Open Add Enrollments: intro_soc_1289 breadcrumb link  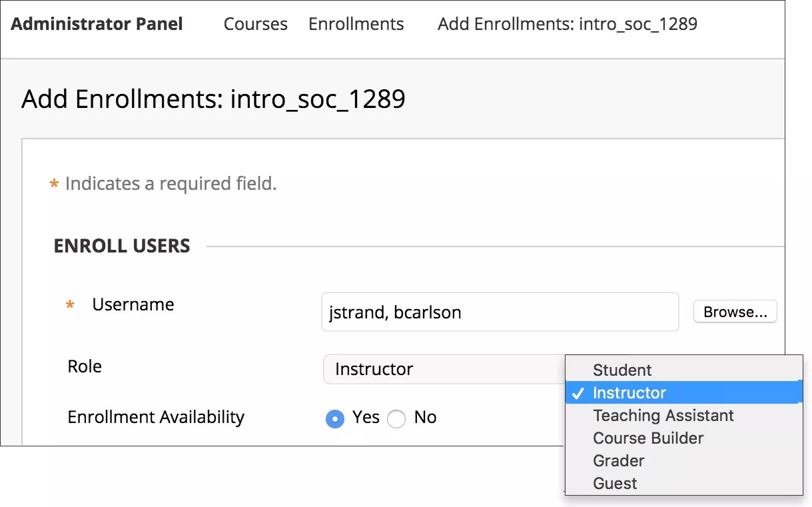click(x=567, y=24)
